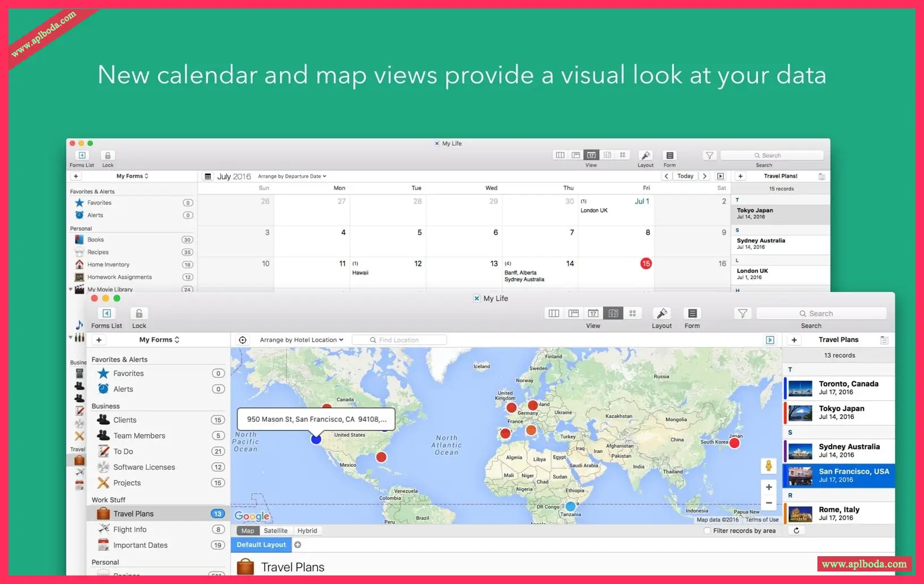Screen dimensions: 924x584
Task: Open Arrange by Departure Date dropdown
Action: click(292, 176)
